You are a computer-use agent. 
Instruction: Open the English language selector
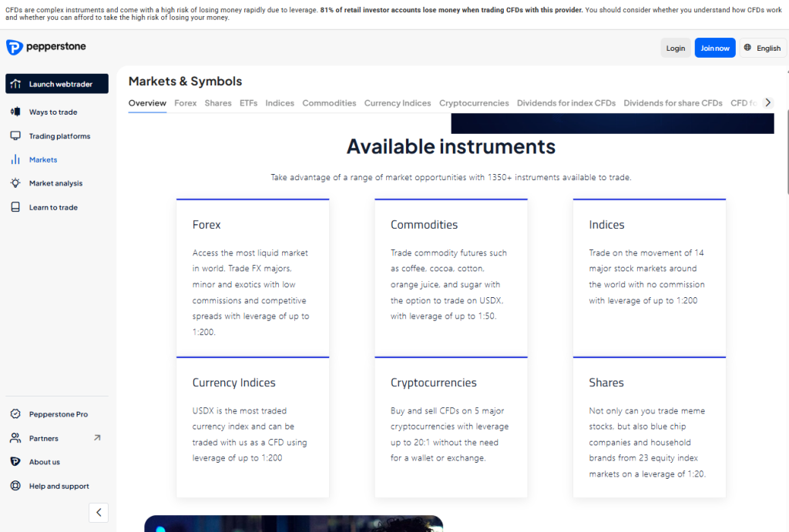coord(763,47)
